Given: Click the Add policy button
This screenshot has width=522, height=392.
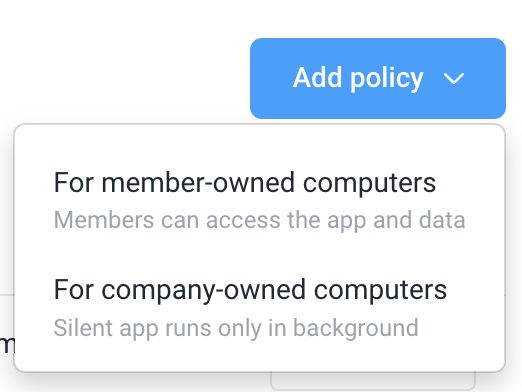Looking at the screenshot, I should tap(378, 78).
